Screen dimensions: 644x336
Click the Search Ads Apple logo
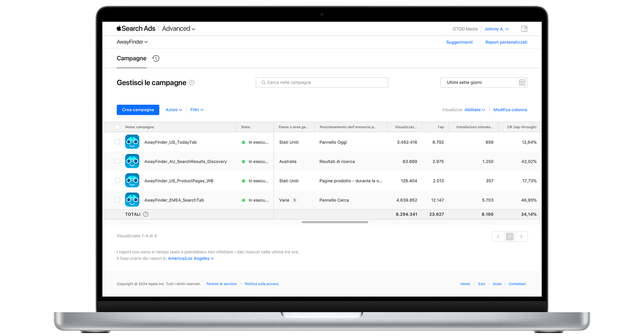pyautogui.click(x=119, y=29)
